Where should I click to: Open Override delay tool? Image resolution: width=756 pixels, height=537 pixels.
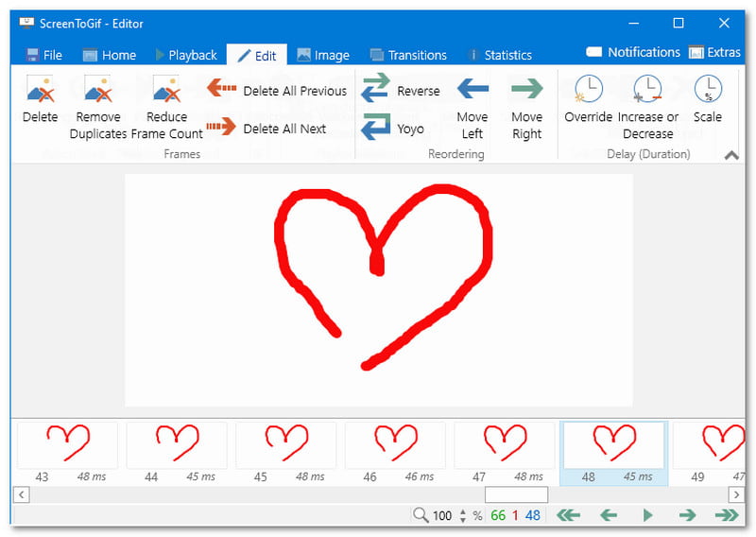(589, 90)
